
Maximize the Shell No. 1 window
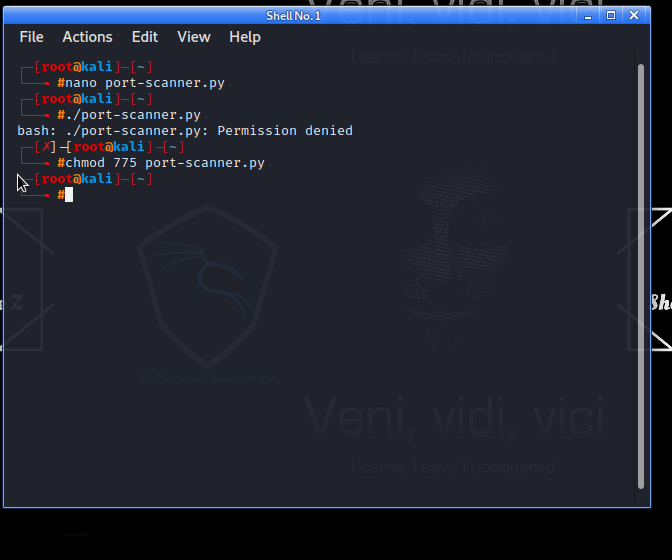tap(611, 15)
